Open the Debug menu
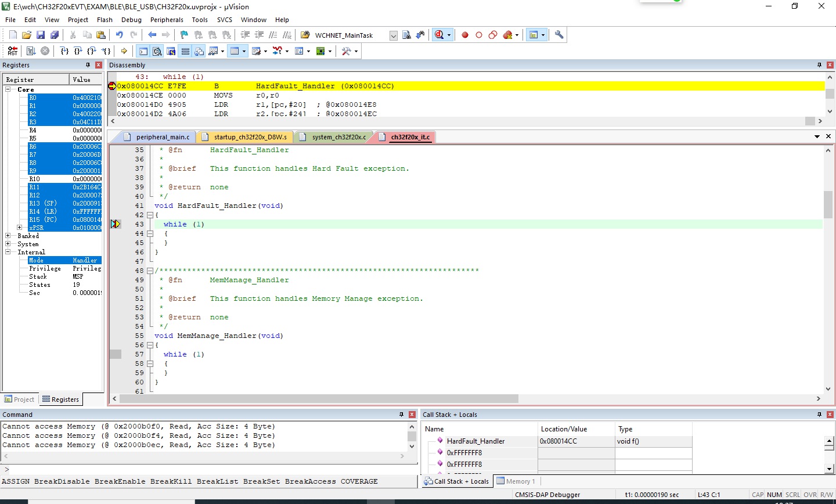 (x=131, y=20)
